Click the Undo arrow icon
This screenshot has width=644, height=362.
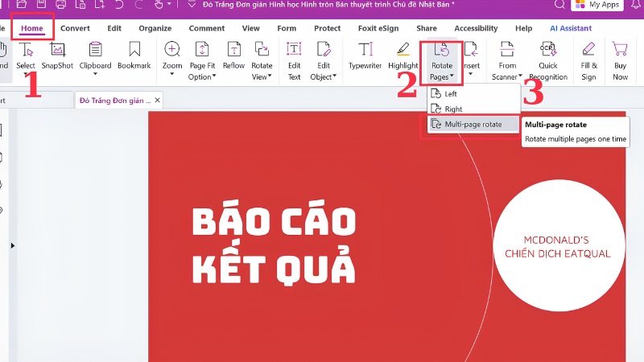[119, 5]
